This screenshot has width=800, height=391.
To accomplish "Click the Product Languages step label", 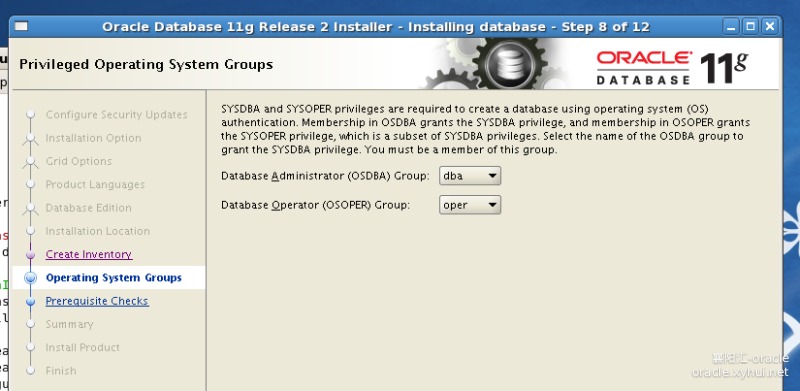I will point(95,185).
